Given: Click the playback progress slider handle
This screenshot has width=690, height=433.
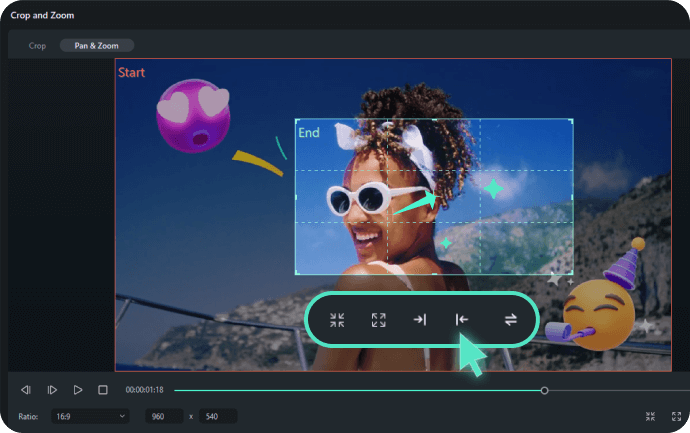Looking at the screenshot, I should pos(544,390).
